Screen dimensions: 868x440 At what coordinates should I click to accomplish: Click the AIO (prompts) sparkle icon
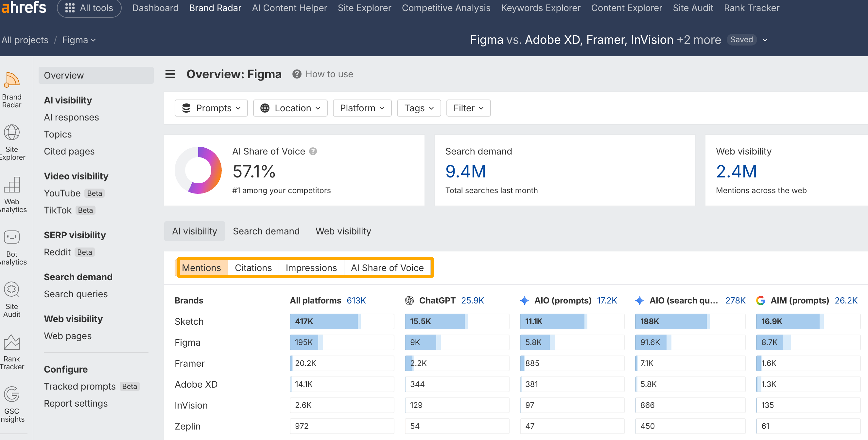point(524,301)
